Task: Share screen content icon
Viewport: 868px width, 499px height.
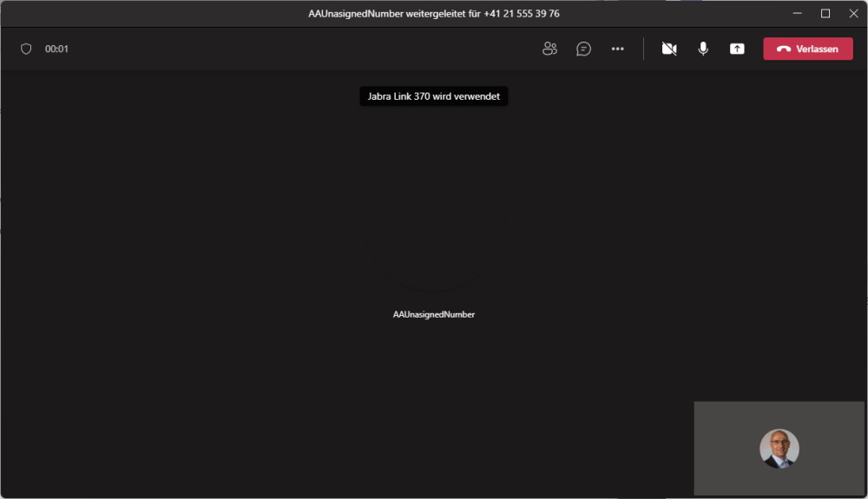Action: point(737,49)
